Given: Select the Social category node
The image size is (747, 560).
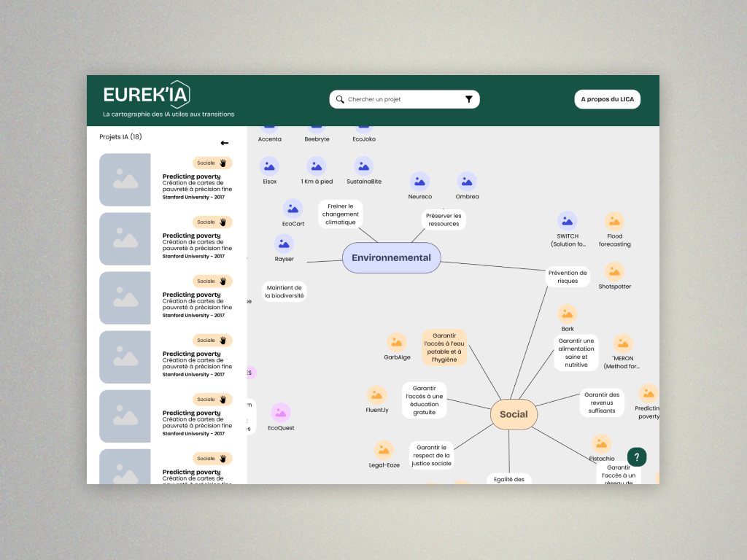Looking at the screenshot, I should pos(514,414).
